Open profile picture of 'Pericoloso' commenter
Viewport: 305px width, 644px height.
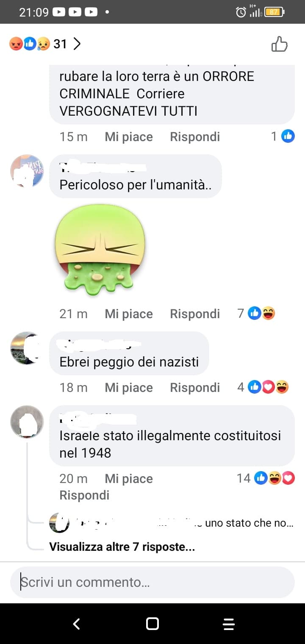point(27,171)
